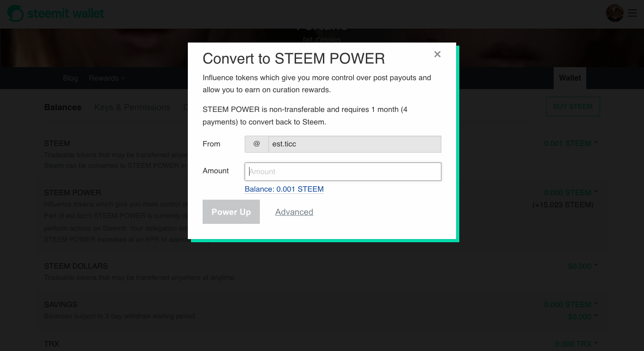Open the hamburger menu icon
644x351 pixels.
point(632,13)
